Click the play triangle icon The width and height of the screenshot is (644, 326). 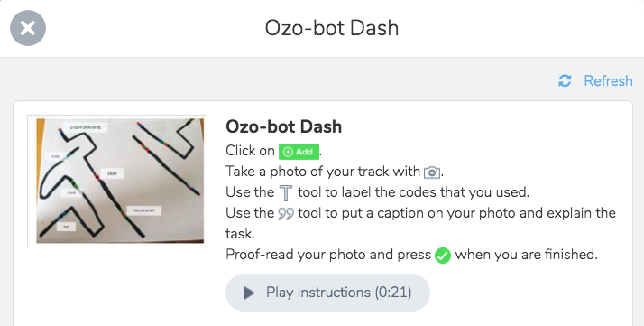(x=248, y=293)
